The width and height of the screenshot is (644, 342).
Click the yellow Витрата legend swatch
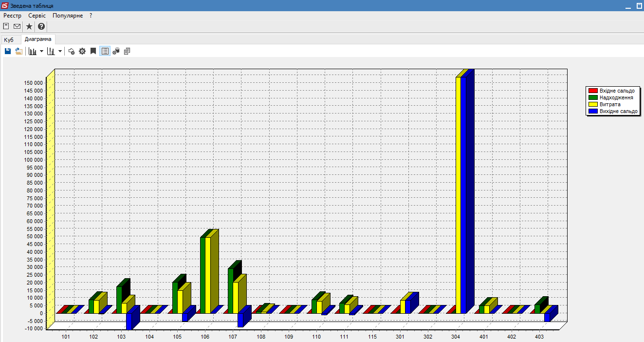(593, 104)
